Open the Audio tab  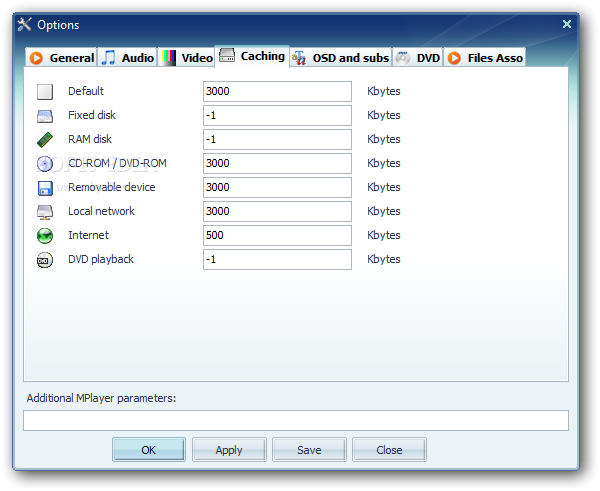127,58
